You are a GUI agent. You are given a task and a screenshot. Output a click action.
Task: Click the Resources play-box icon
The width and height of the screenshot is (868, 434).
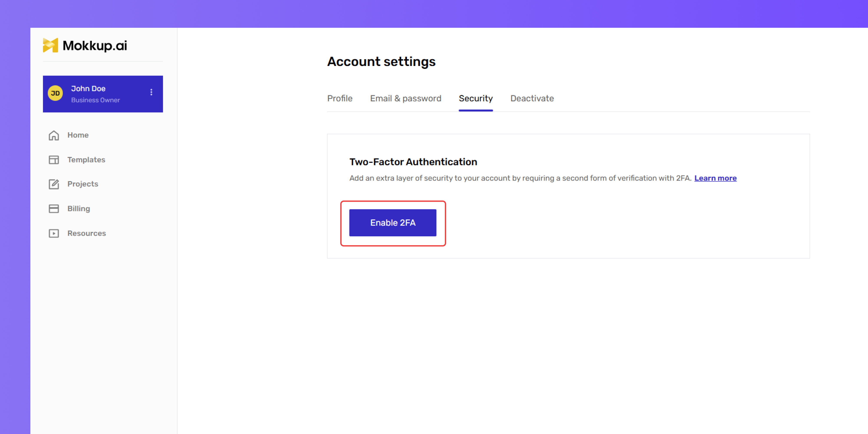(54, 233)
